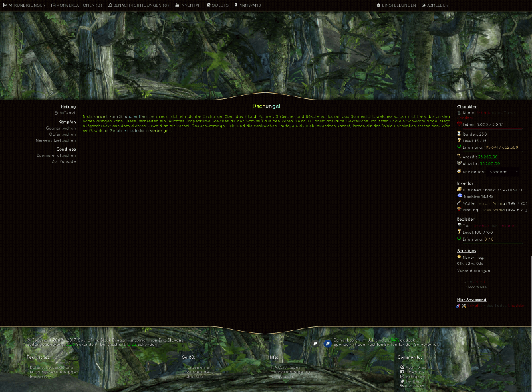The height and width of the screenshot is (392, 532).
Task: Open the Inventar icon in the top bar
Action: (176, 5)
